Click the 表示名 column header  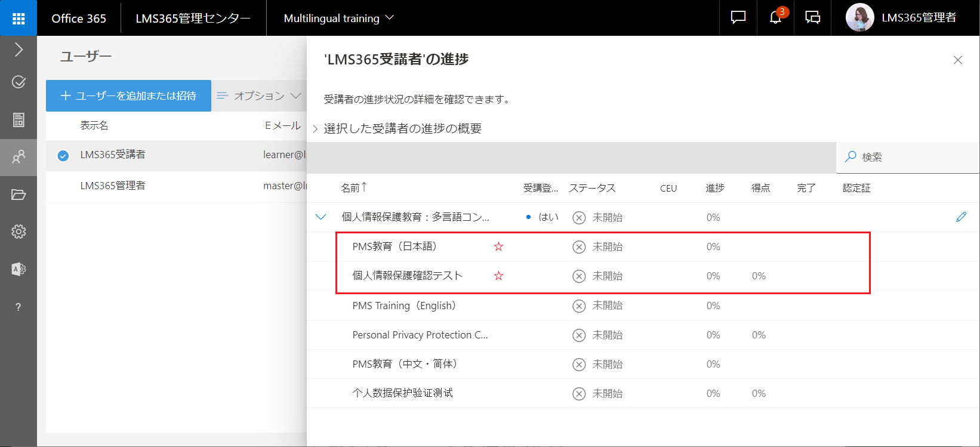point(94,125)
